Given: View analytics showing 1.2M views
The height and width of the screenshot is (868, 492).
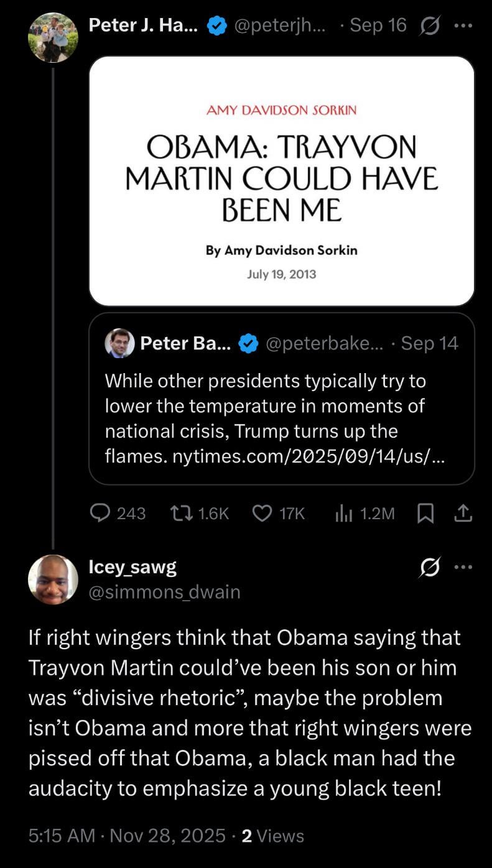Looking at the screenshot, I should tap(343, 512).
